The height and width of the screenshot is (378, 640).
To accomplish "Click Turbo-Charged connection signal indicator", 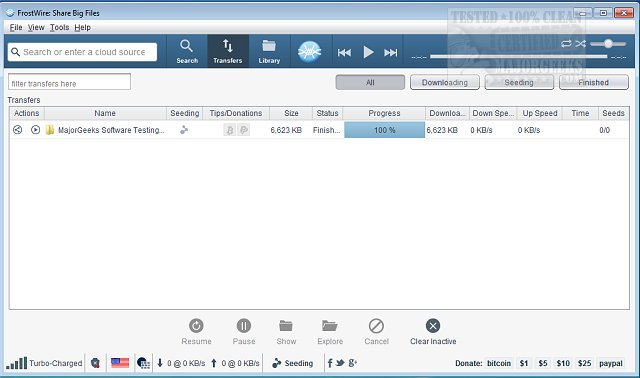I will point(44,363).
